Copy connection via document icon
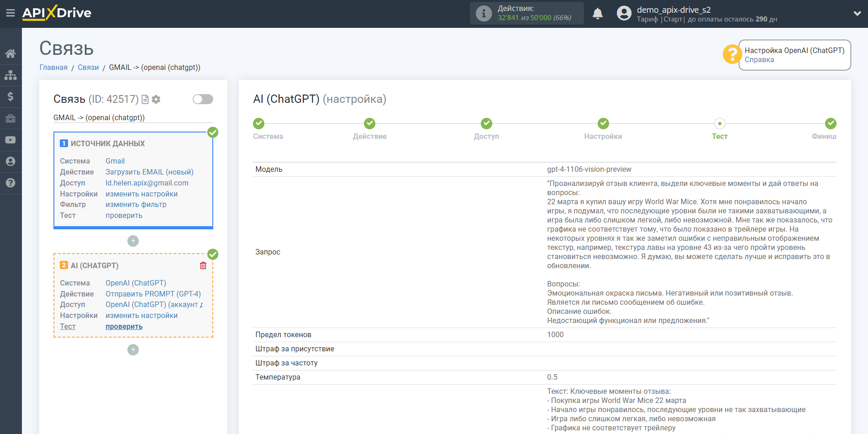This screenshot has height=434, width=868. pyautogui.click(x=145, y=99)
